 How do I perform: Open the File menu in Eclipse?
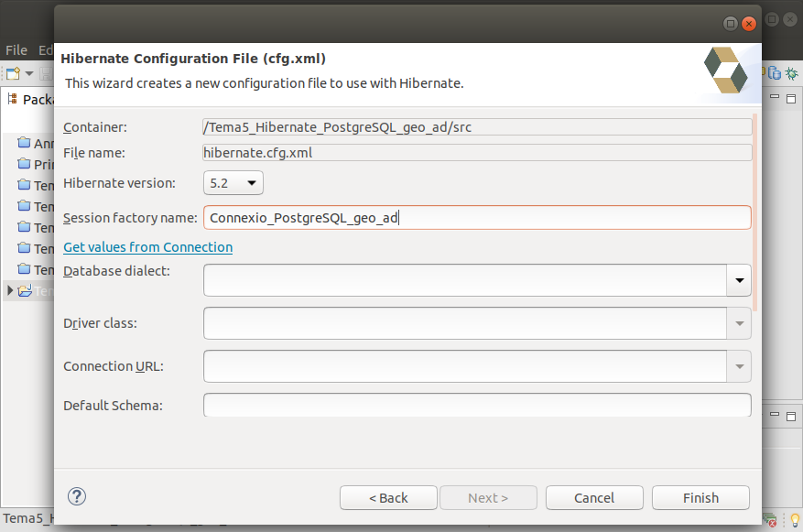(16, 50)
